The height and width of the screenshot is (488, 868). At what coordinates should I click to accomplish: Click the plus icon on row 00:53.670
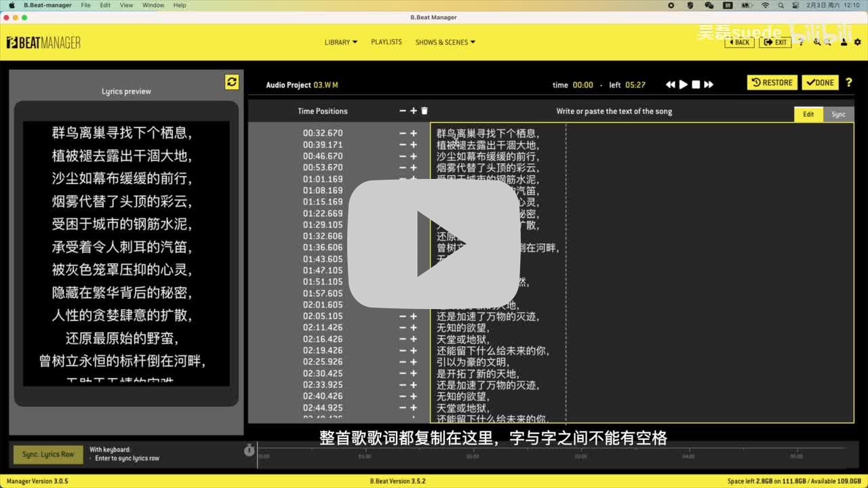(414, 167)
